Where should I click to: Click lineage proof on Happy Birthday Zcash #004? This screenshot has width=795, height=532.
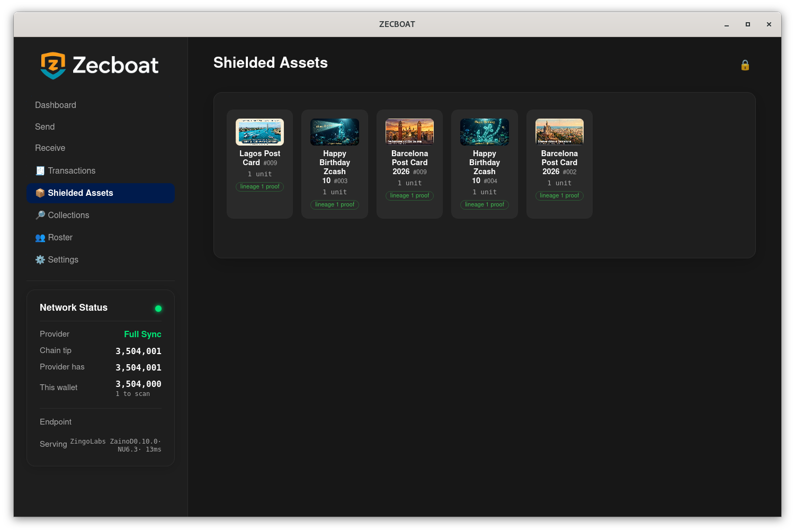tap(485, 205)
